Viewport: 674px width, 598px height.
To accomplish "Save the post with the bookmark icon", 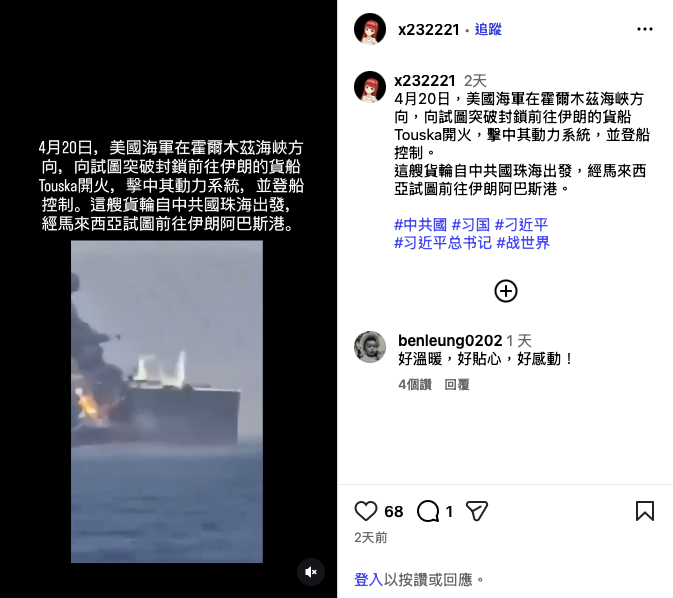I will [645, 511].
